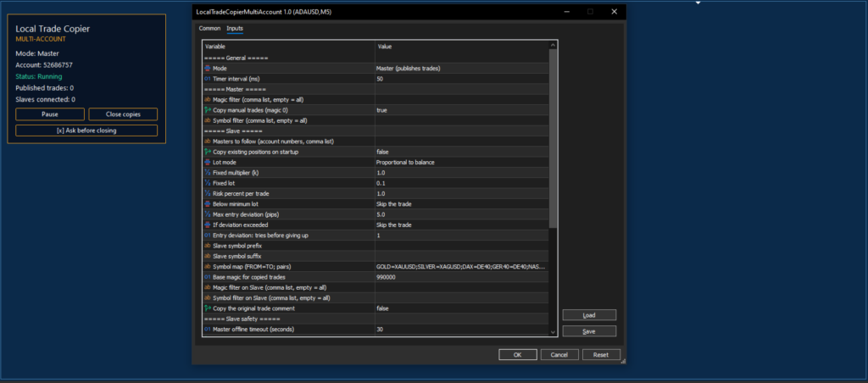Viewport: 868px width, 383px height.
Task: Toggle Copy the original trade comment false
Action: pyautogui.click(x=462, y=308)
